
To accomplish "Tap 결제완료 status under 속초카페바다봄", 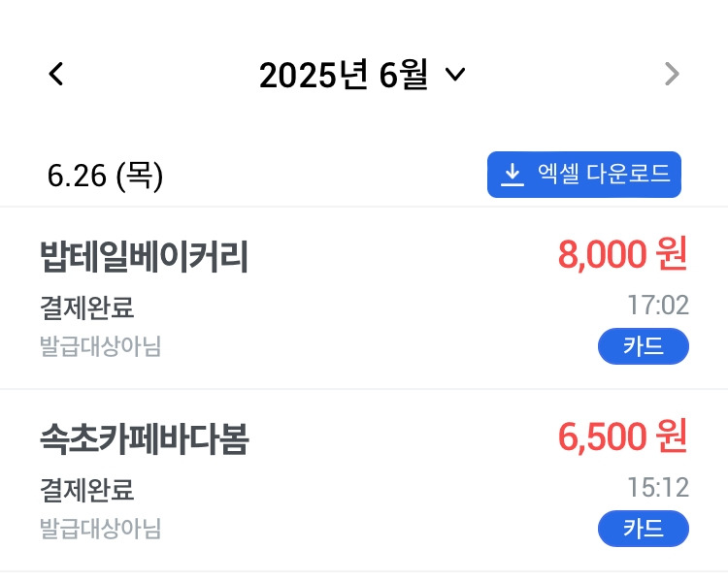I will click(86, 489).
